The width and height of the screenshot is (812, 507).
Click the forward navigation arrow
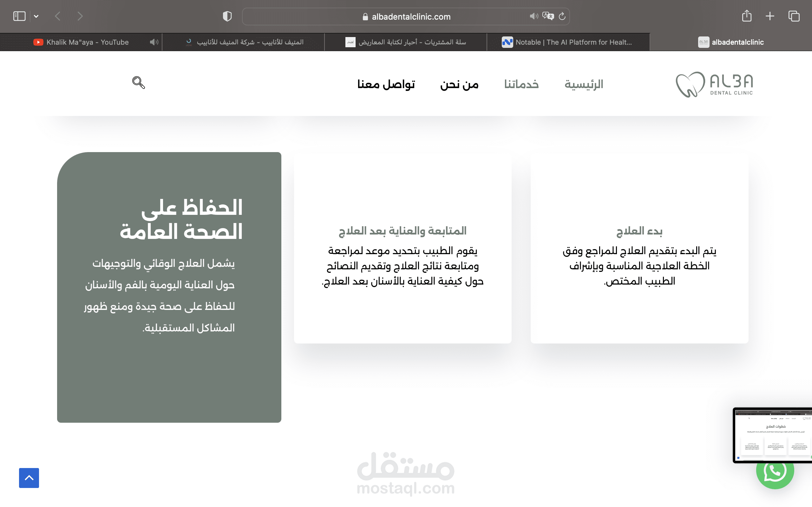(80, 16)
